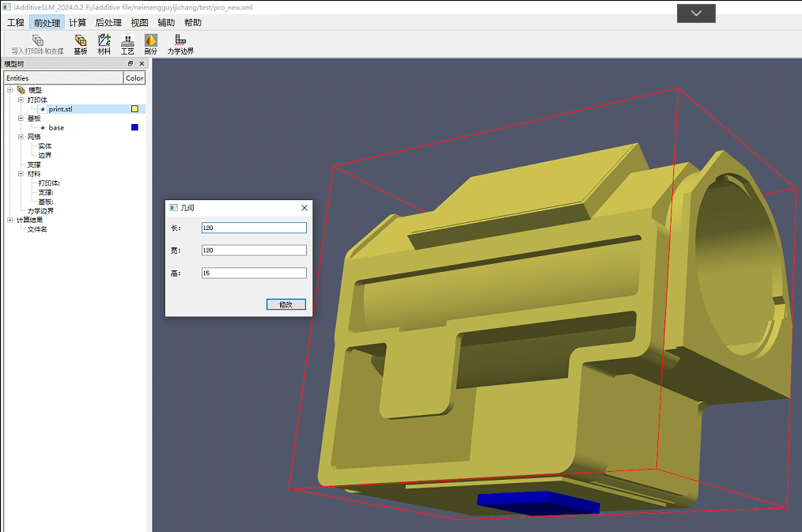The width and height of the screenshot is (802, 532).
Task: Select 打印体: under 材料
Action: [49, 183]
